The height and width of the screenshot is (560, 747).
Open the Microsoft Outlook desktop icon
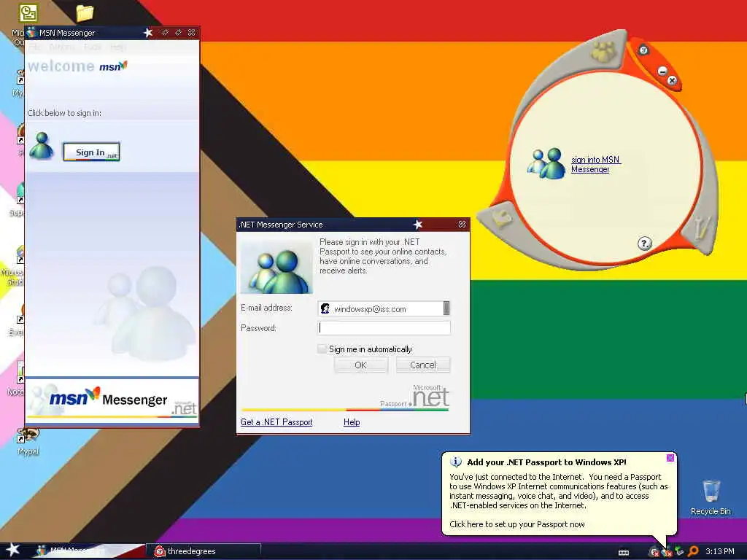28,13
